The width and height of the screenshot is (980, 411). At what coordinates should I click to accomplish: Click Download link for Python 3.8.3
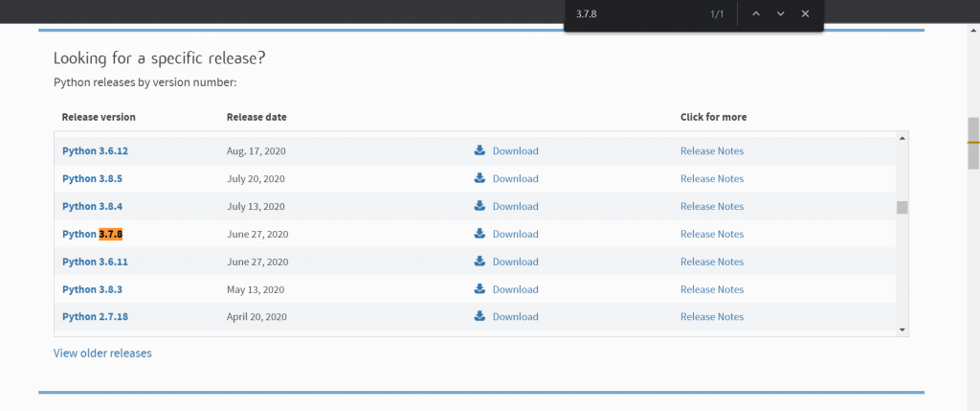tap(516, 289)
